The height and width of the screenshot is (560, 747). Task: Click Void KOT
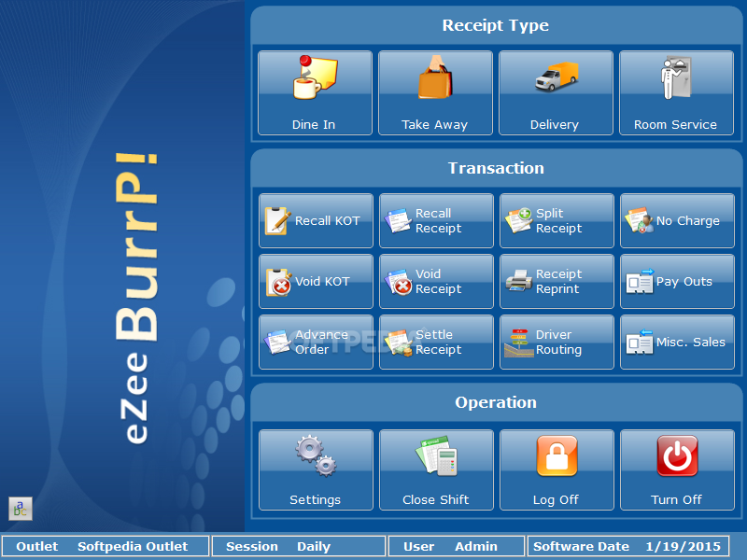[x=316, y=282]
